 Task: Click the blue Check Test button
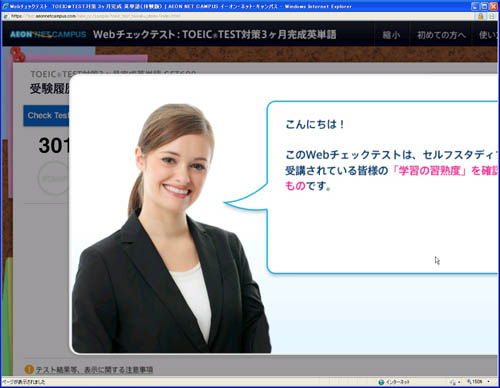click(x=46, y=116)
